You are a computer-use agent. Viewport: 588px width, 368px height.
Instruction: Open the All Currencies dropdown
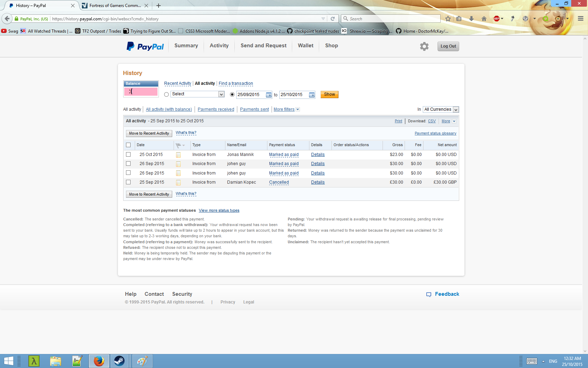pyautogui.click(x=441, y=109)
